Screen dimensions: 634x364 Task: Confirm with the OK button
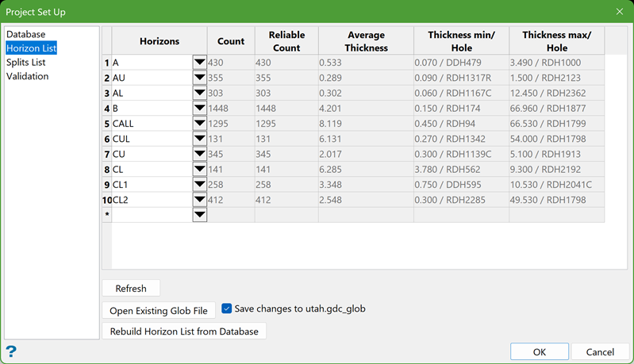pyautogui.click(x=540, y=352)
